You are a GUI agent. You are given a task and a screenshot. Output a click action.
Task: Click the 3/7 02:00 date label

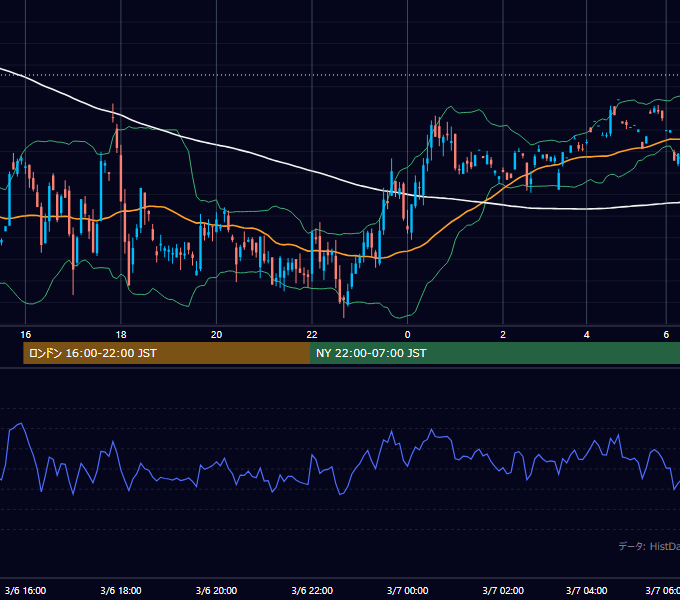[x=503, y=590]
